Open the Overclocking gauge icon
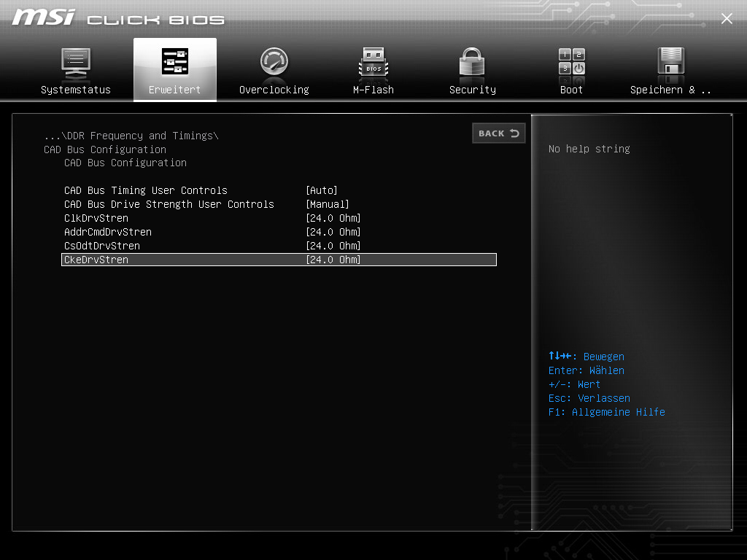Screen dimensions: 747x560 pyautogui.click(x=274, y=61)
